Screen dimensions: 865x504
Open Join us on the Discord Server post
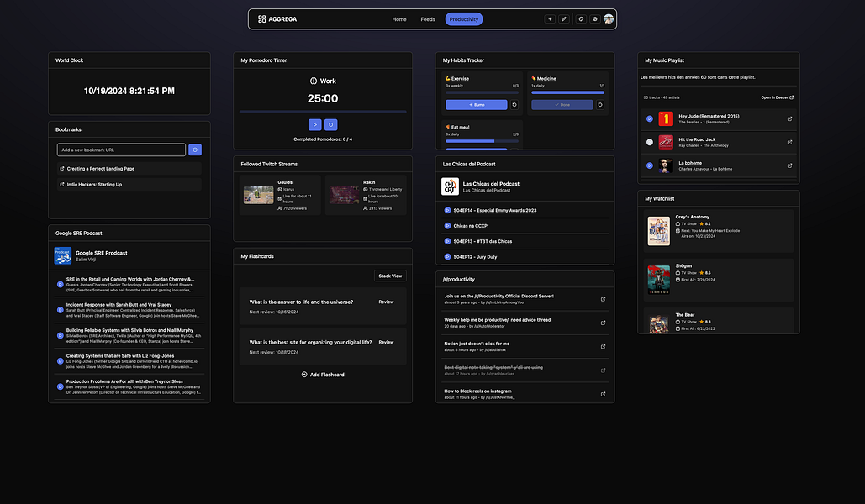pyautogui.click(x=498, y=297)
